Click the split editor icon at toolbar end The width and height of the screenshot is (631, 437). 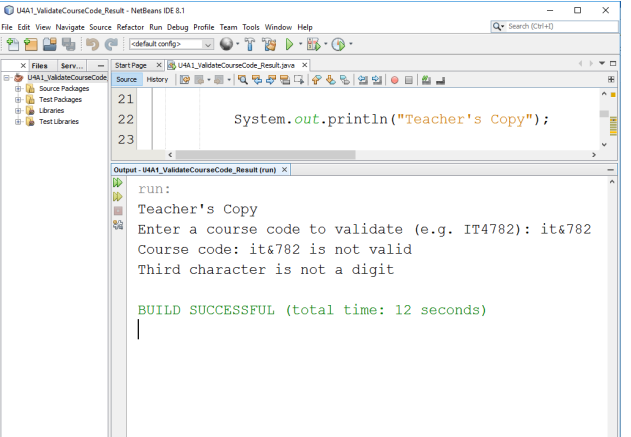[x=611, y=79]
